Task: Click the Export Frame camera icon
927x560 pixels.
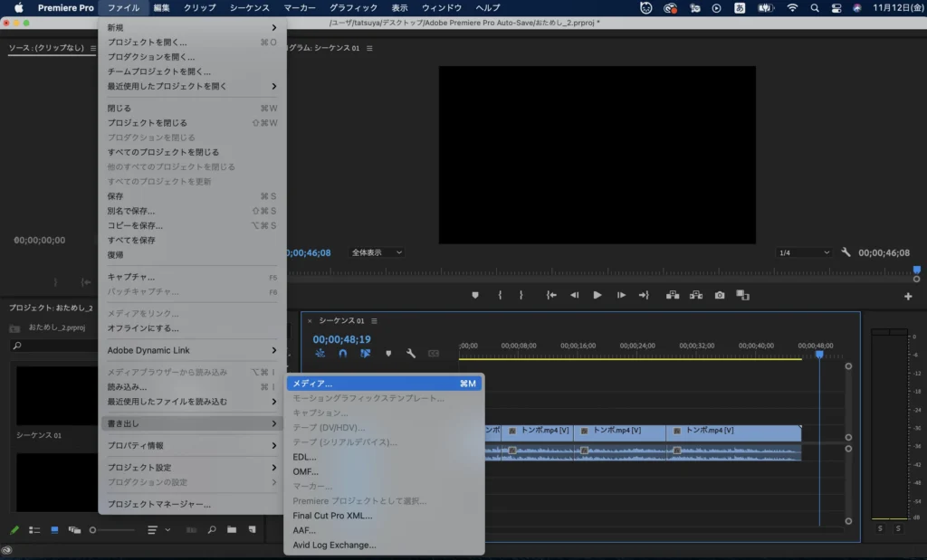Action: click(x=720, y=295)
